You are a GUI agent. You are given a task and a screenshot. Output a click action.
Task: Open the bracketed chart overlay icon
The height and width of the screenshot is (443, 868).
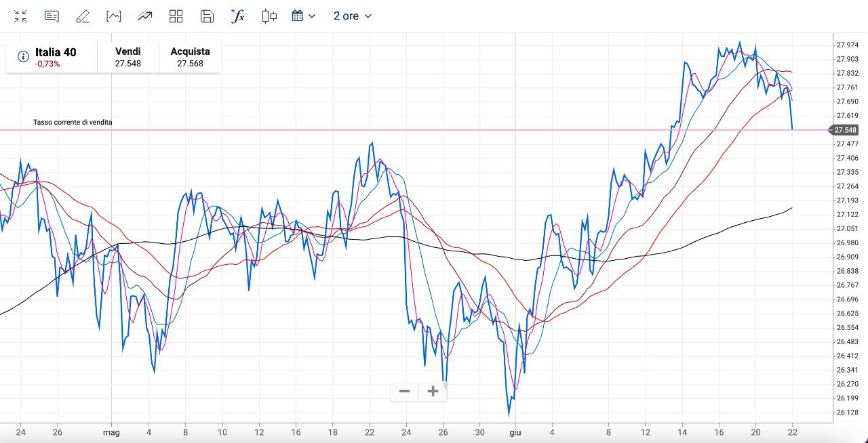click(114, 16)
